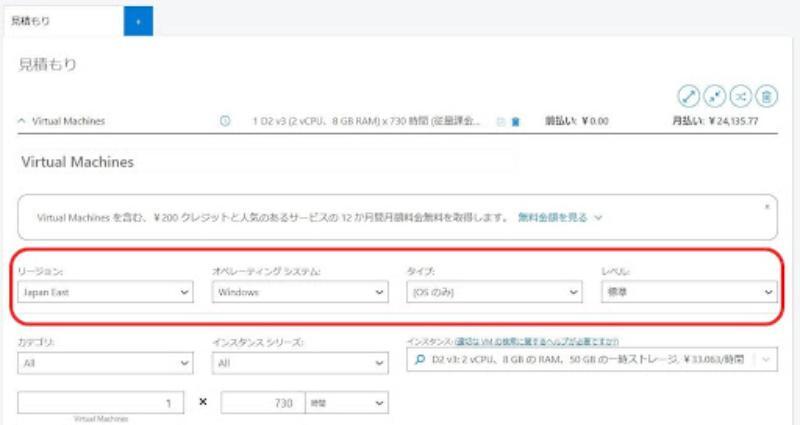Click the info icon beside Virtual Machines
800x425 pixels.
click(225, 121)
